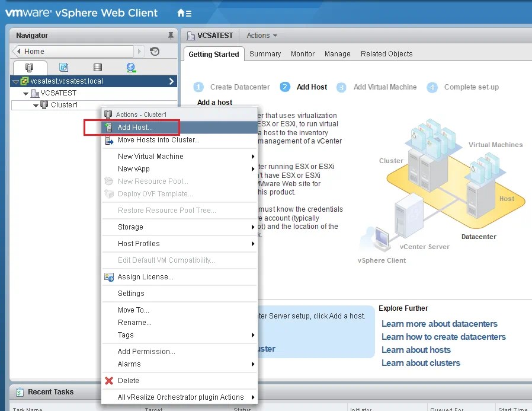Switch to the Monitor tab

302,54
